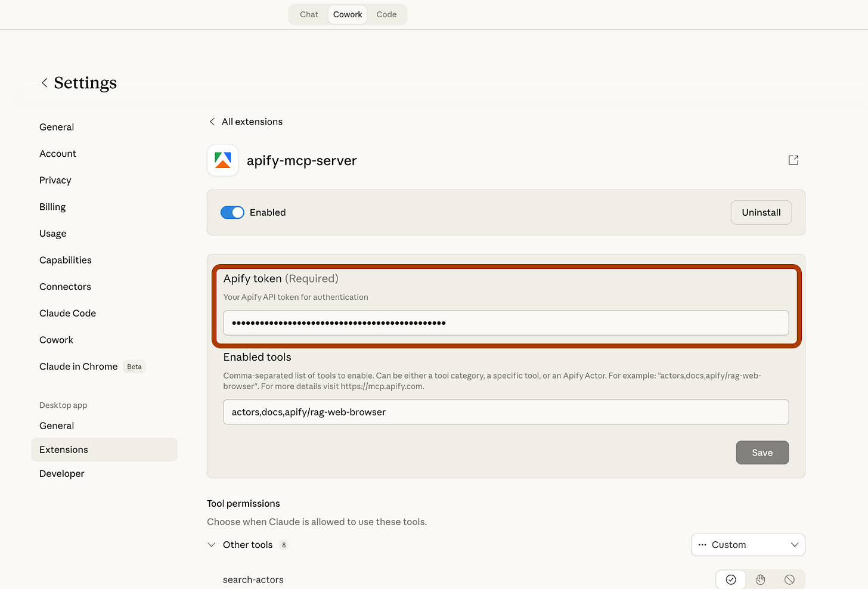The image size is (868, 589).
Task: Click the Save button
Action: click(x=762, y=452)
